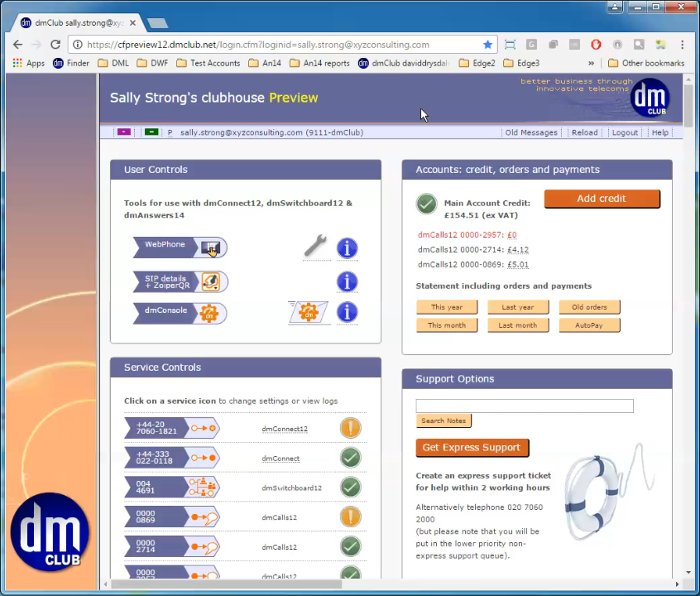Image resolution: width=700 pixels, height=596 pixels.
Task: Show info for dmConsole
Action: (347, 312)
